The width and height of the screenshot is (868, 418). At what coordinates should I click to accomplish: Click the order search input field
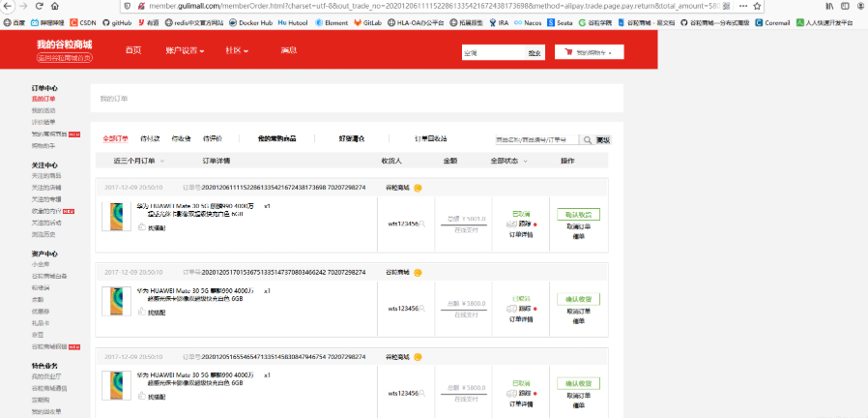[537, 140]
